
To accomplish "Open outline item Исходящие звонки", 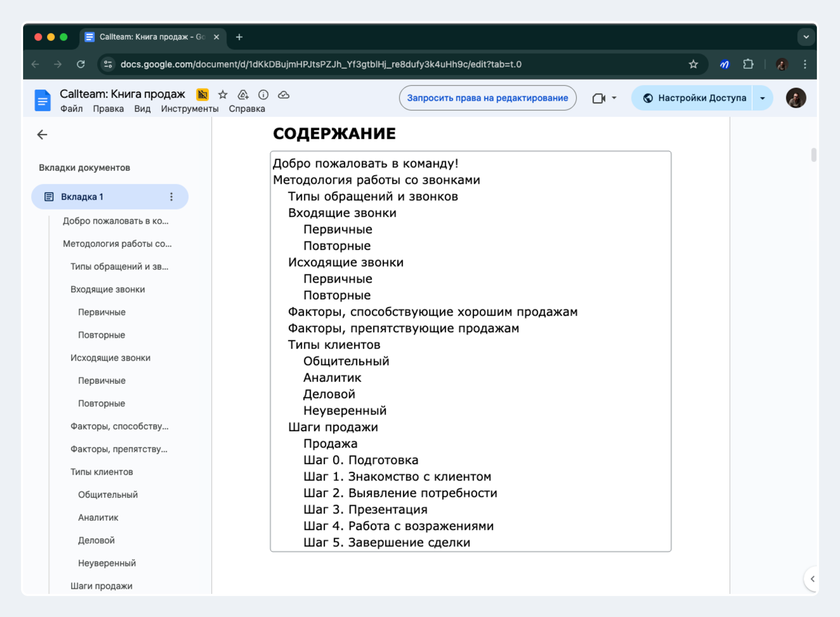I will pyautogui.click(x=111, y=358).
